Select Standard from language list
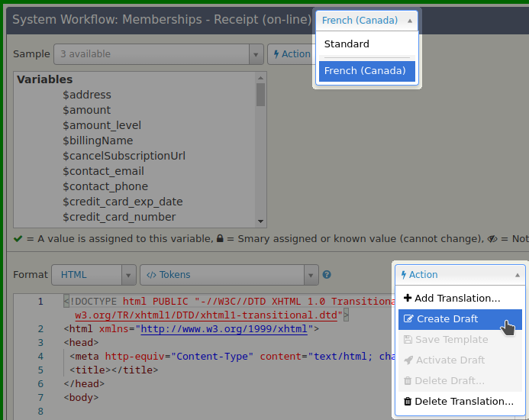Image resolution: width=529 pixels, height=420 pixels. pyautogui.click(x=347, y=44)
